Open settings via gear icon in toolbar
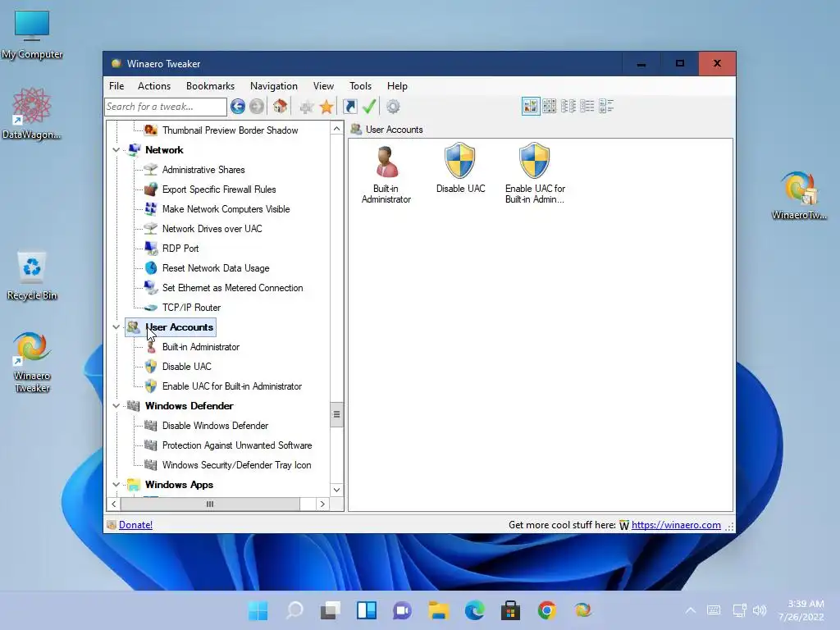840x630 pixels. 393,107
